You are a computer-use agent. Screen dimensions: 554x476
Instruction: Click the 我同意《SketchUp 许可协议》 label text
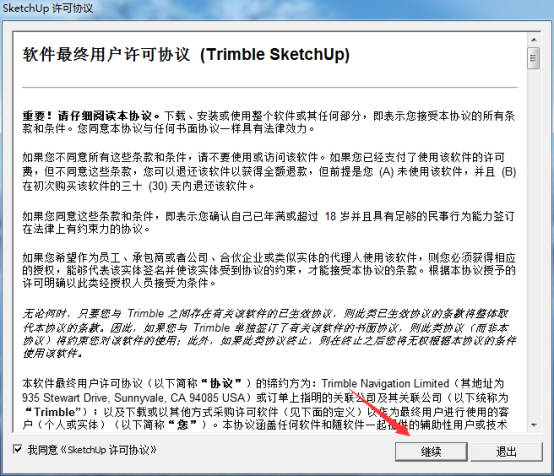click(x=92, y=450)
